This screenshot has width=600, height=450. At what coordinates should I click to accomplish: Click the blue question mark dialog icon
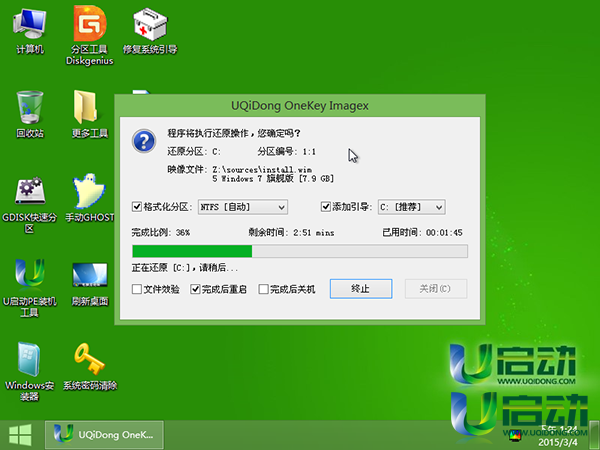(x=144, y=141)
